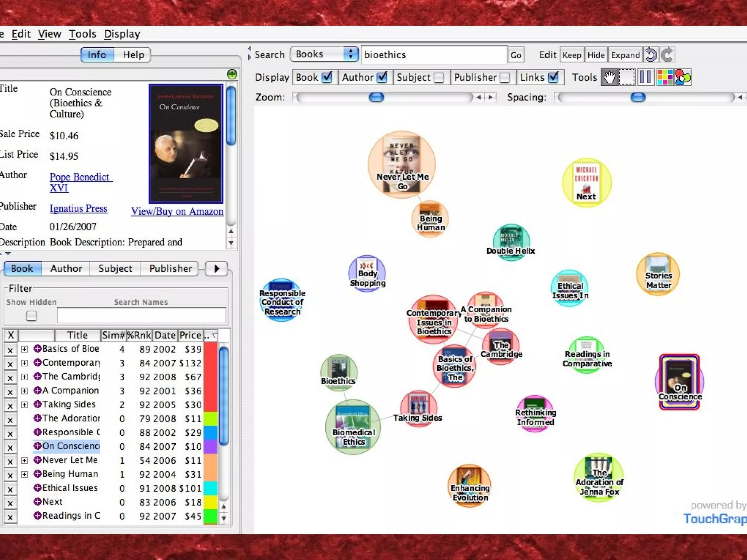Toggle the Links display checkbox
747x560 pixels.
point(553,77)
